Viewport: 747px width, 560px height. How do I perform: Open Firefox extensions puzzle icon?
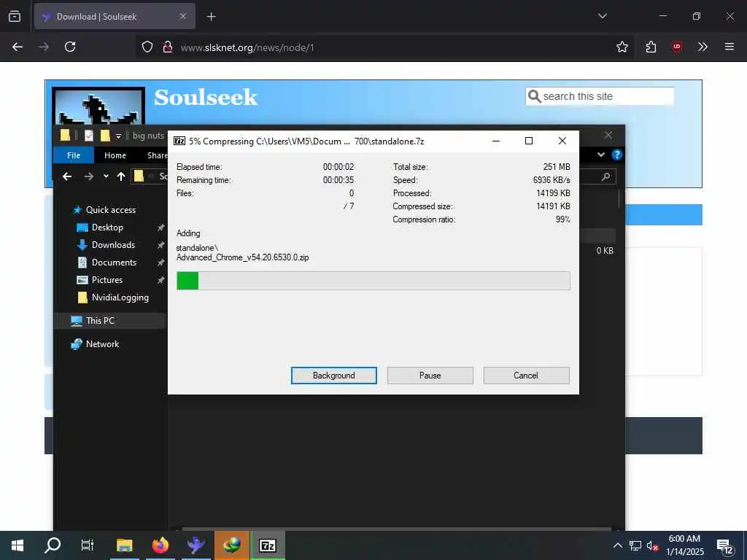(651, 47)
